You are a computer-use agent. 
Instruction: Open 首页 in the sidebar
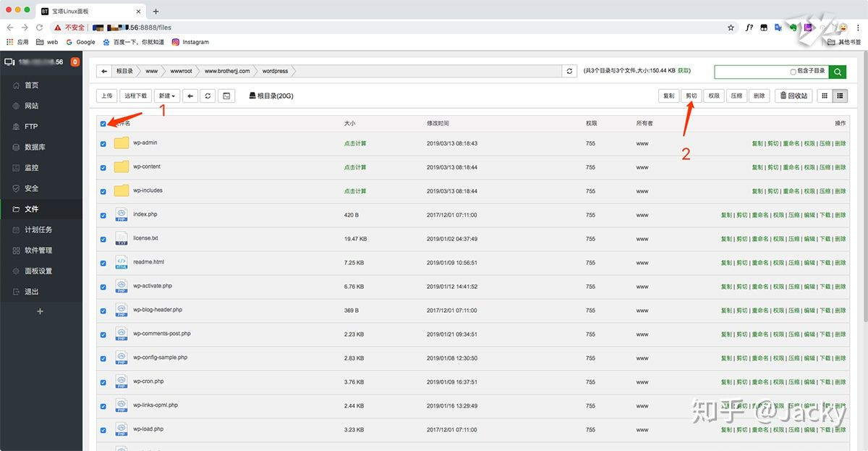coord(32,85)
